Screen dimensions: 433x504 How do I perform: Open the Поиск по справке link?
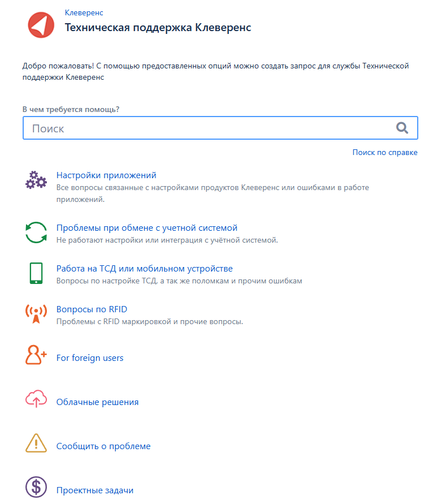(x=385, y=152)
